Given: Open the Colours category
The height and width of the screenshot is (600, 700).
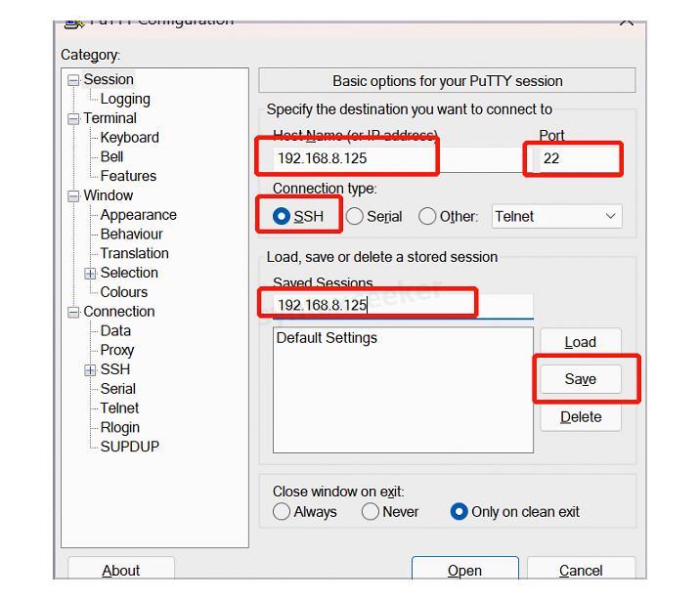Looking at the screenshot, I should pos(123,292).
